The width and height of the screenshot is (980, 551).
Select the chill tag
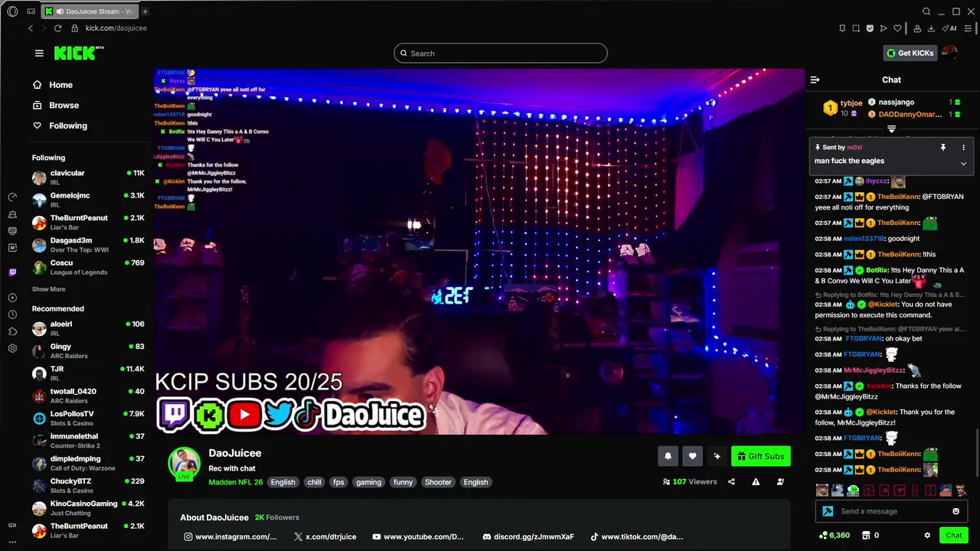(314, 482)
